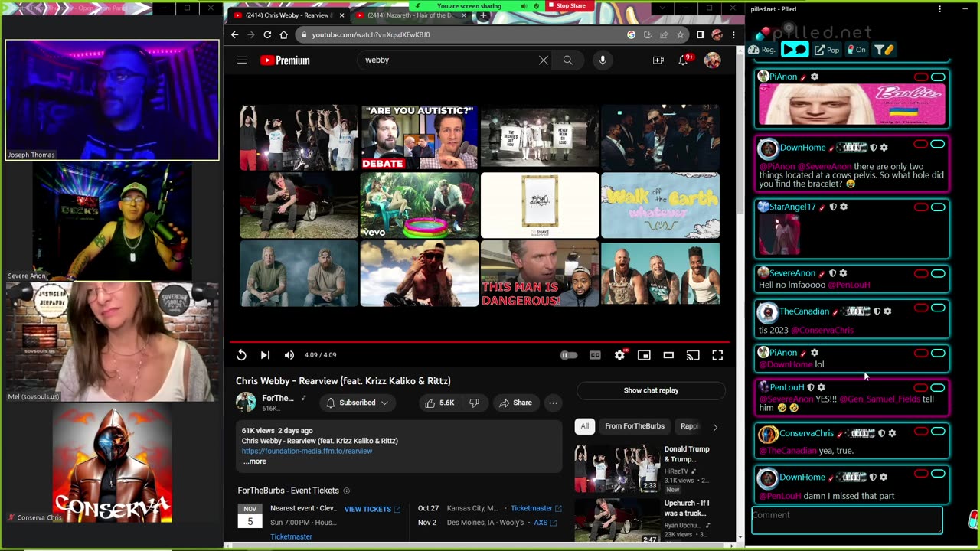The width and height of the screenshot is (980, 551).
Task: Expand the description with '...more'
Action: pos(255,461)
